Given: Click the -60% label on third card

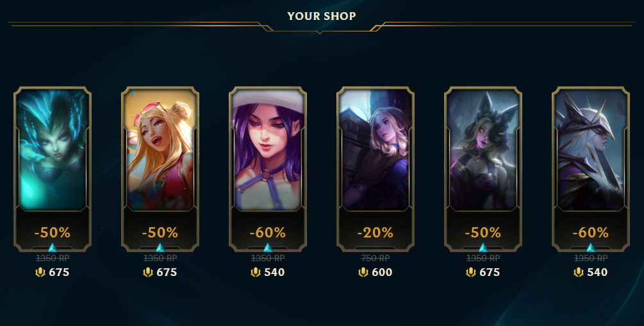Looking at the screenshot, I should point(268,233).
